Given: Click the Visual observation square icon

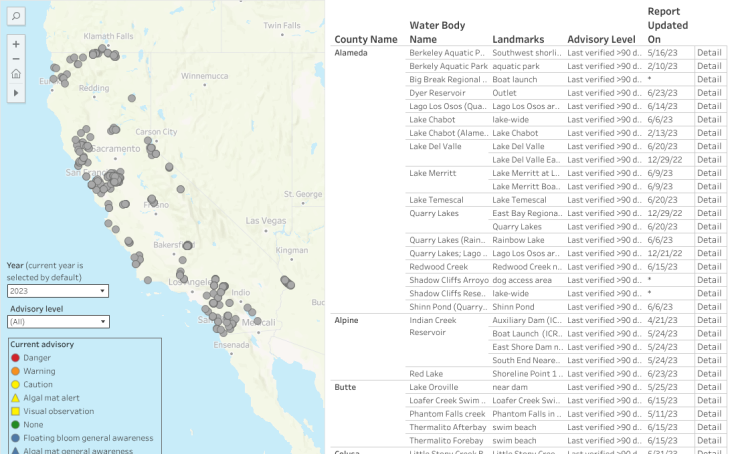Looking at the screenshot, I should 15,411.
